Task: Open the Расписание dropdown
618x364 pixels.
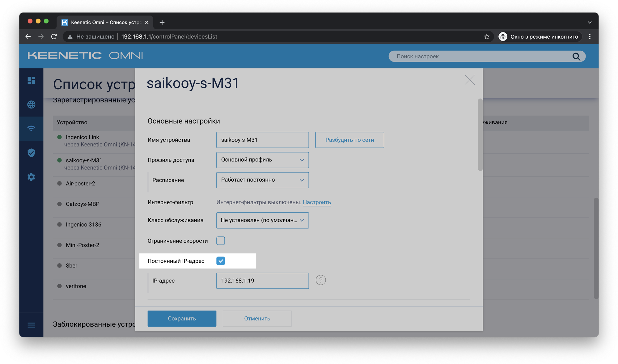Action: pos(262,180)
